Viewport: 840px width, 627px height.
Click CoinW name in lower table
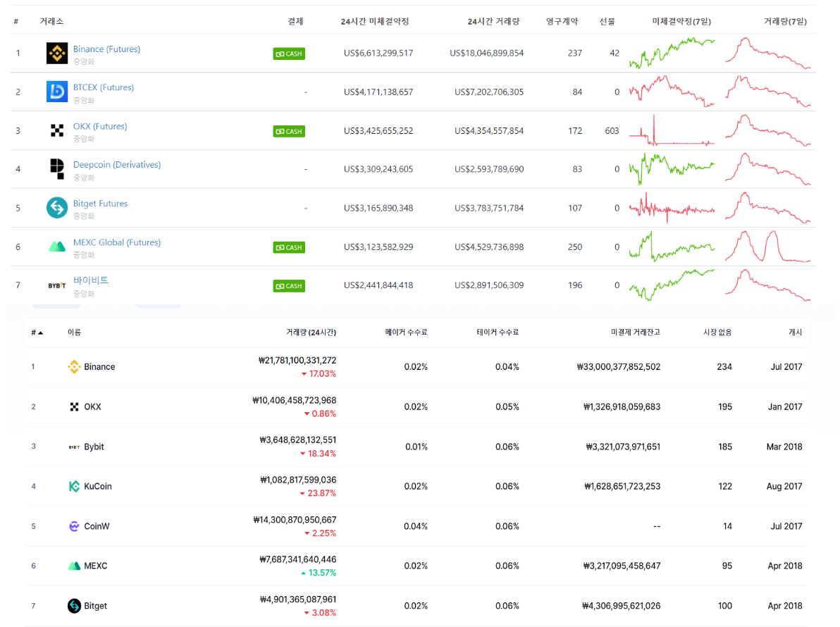[97, 526]
